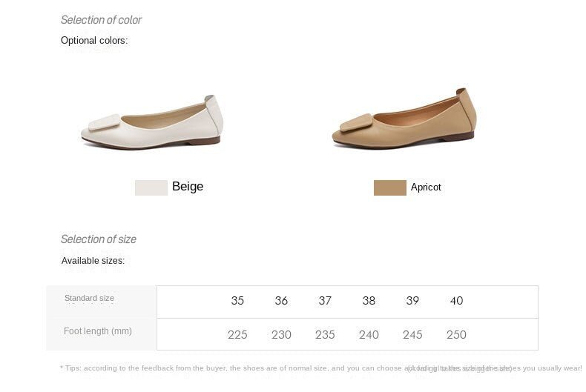Choose standard size 37
Image resolution: width=586 pixels, height=392 pixels.
pos(325,301)
